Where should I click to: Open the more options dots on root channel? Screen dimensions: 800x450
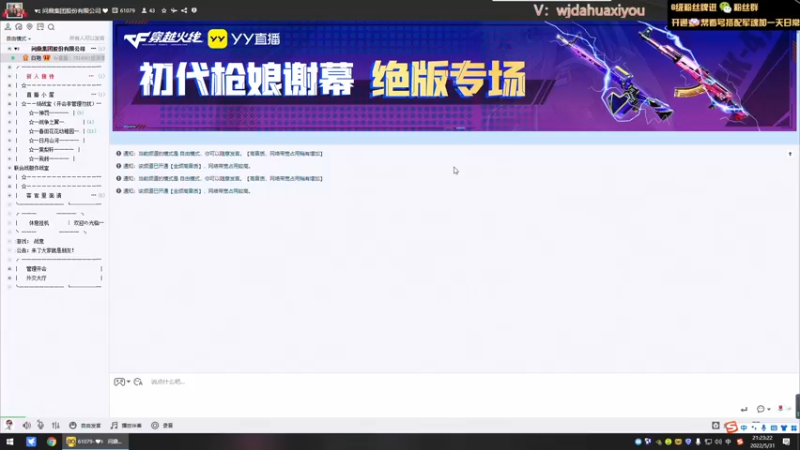coord(93,48)
